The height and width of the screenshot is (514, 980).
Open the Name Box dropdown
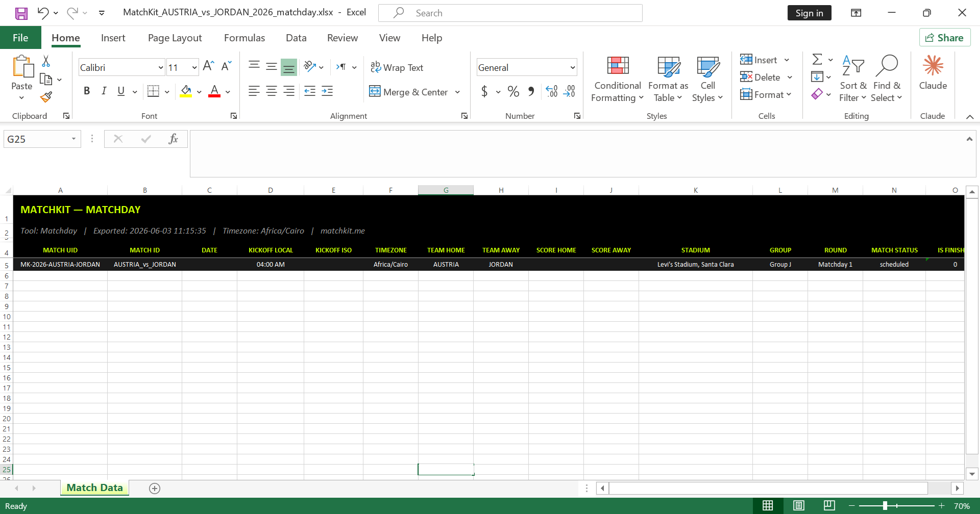73,139
